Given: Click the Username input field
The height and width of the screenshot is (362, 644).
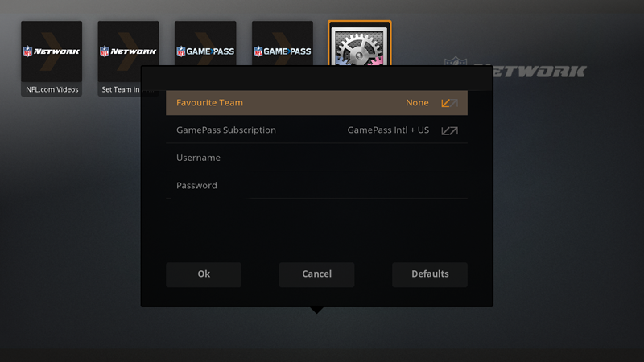Looking at the screenshot, I should click(316, 158).
